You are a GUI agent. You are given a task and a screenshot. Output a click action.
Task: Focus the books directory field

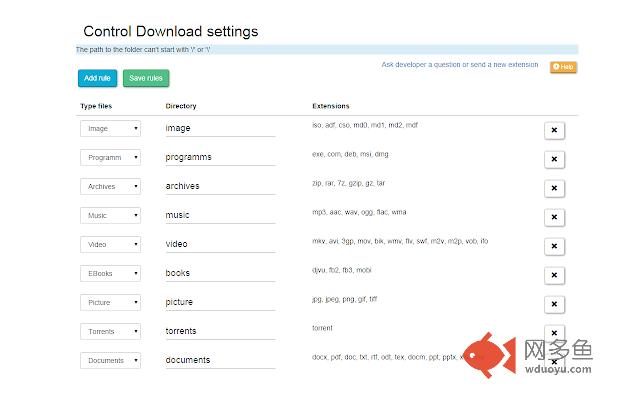(x=220, y=273)
